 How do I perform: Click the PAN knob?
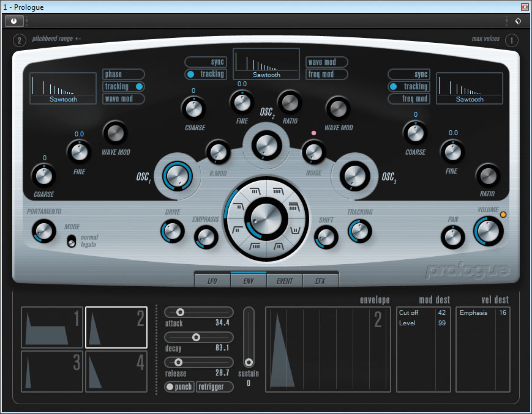[x=452, y=237]
